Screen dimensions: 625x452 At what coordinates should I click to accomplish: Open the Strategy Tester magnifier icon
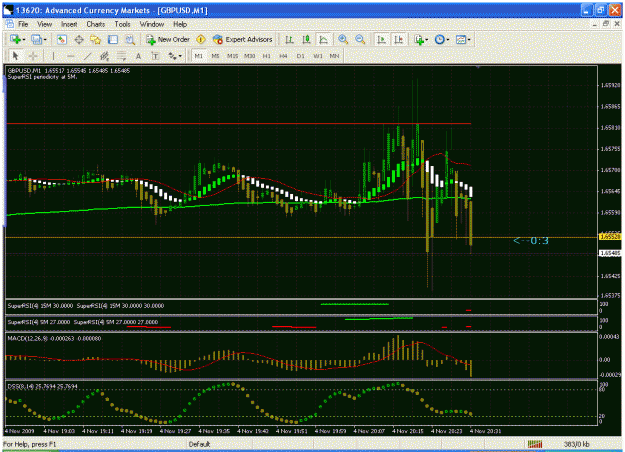click(x=130, y=39)
